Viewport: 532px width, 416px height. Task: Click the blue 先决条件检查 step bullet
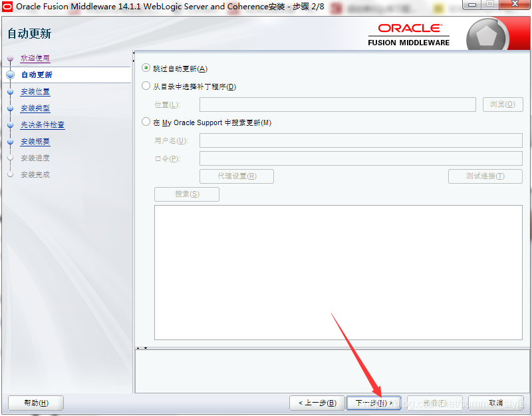coord(10,125)
